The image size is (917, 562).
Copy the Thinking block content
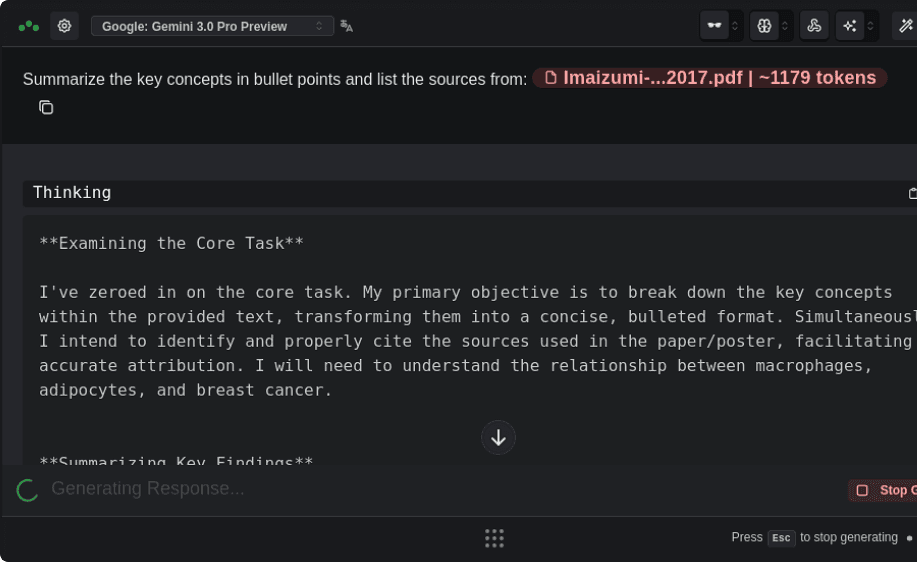pyautogui.click(x=911, y=193)
